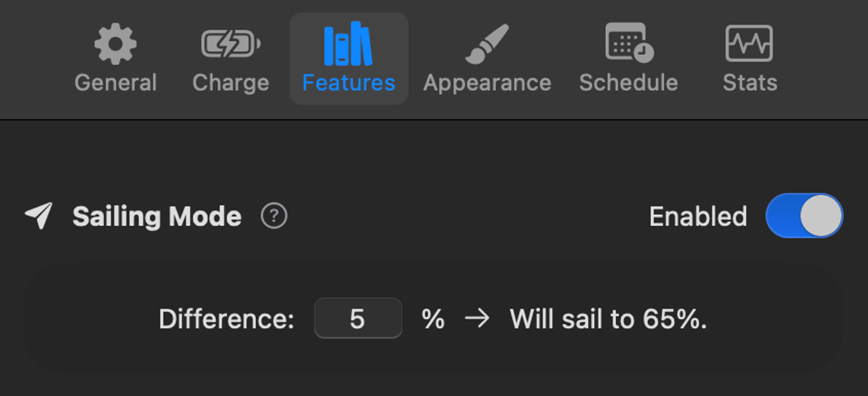Click the "Will sail to 65%" text
The width and height of the screenshot is (868, 396).
tap(608, 319)
